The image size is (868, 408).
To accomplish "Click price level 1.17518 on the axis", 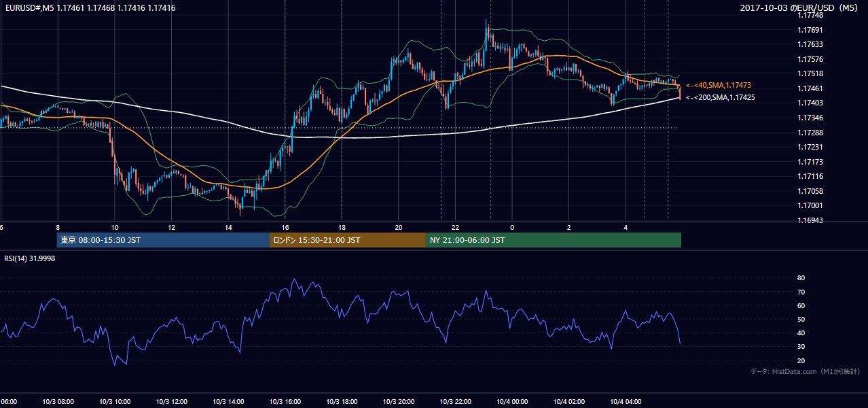I will pos(810,73).
